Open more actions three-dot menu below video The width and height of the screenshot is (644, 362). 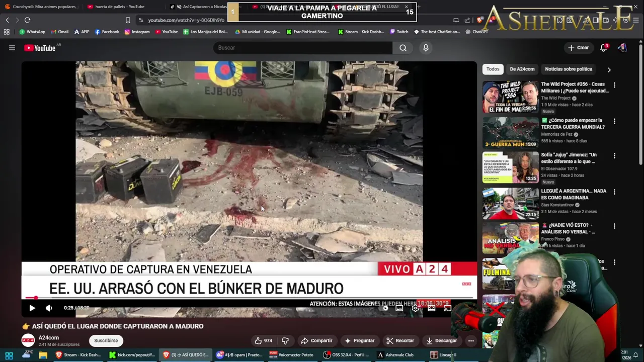point(471,340)
